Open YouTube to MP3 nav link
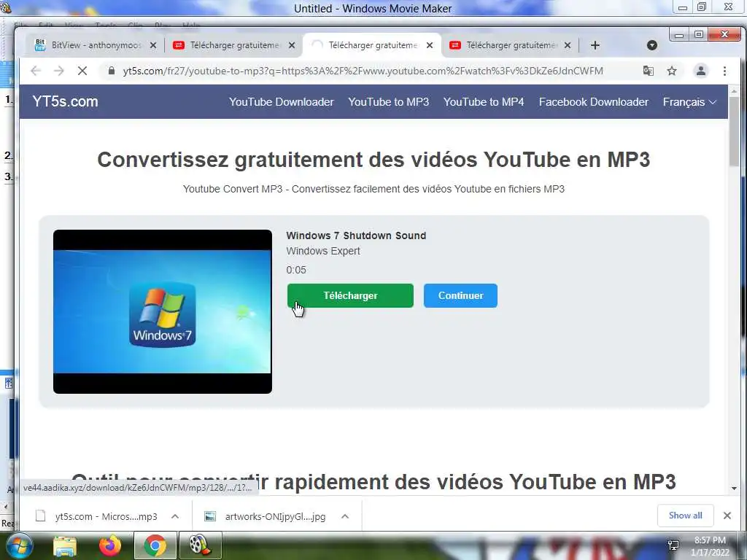The image size is (747, 560). (x=388, y=102)
